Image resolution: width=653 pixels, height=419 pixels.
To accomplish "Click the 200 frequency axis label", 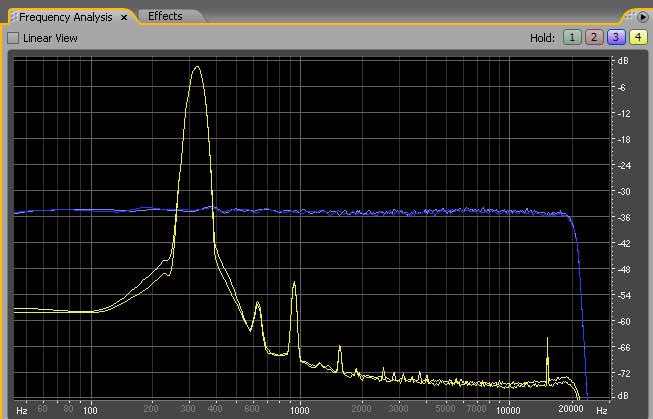I will [151, 409].
